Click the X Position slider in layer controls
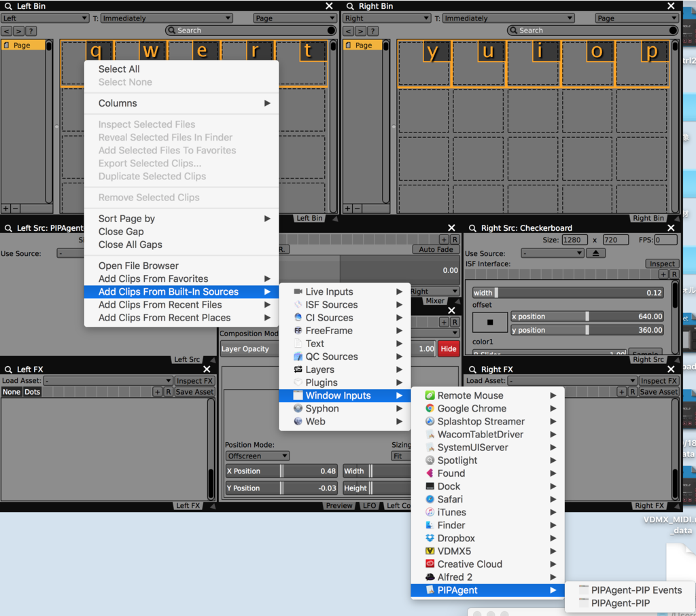The width and height of the screenshot is (696, 616). pyautogui.click(x=281, y=471)
